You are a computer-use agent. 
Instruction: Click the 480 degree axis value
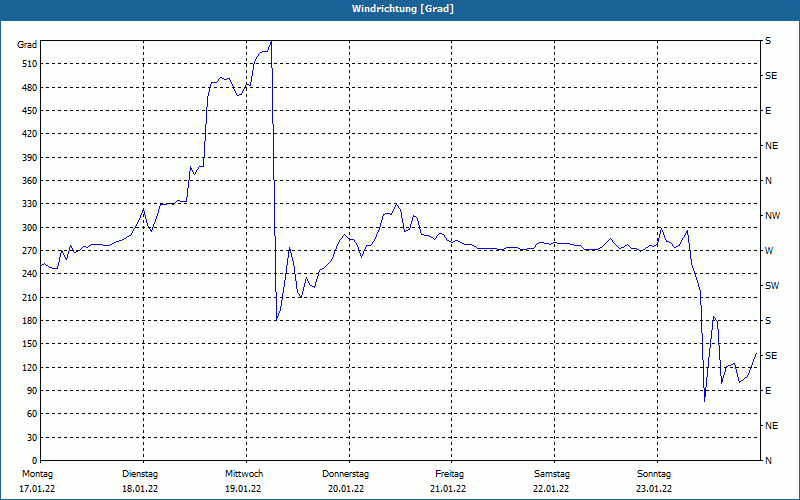coord(30,88)
